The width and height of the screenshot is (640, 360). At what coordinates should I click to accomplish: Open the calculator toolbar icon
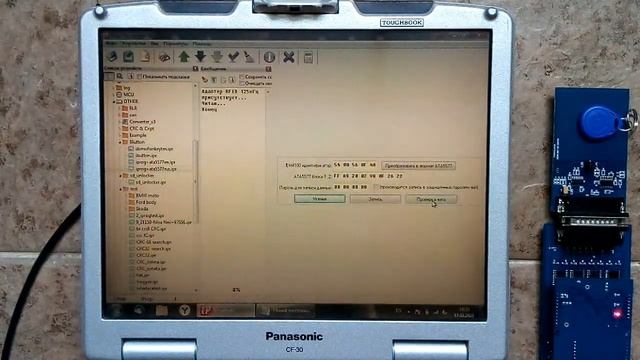[308, 57]
